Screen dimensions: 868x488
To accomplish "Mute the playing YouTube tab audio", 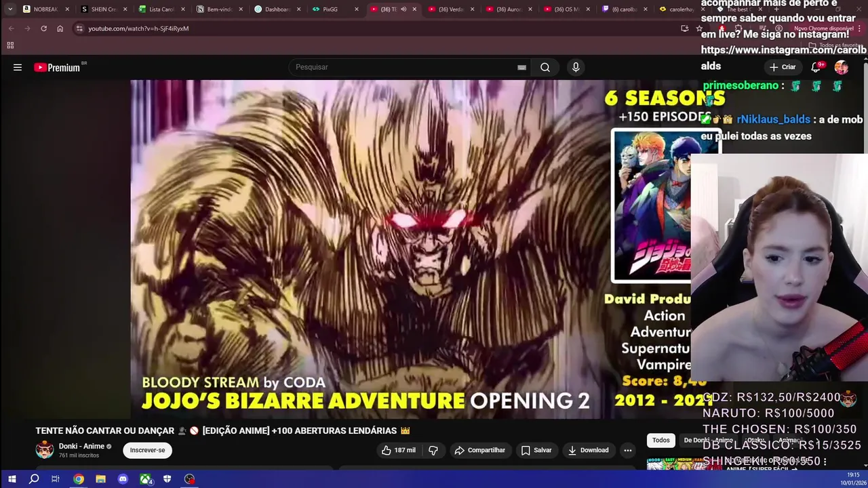I will (403, 9).
